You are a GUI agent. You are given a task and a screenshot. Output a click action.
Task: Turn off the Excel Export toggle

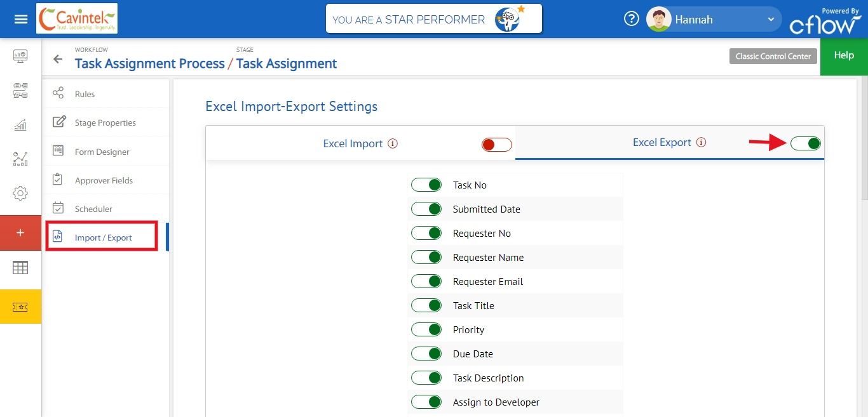(806, 143)
